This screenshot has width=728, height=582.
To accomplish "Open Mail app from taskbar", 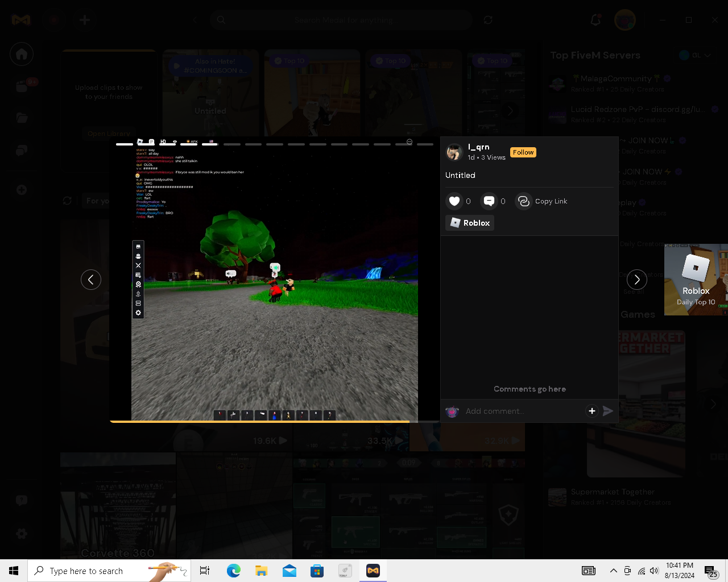I will coord(289,571).
